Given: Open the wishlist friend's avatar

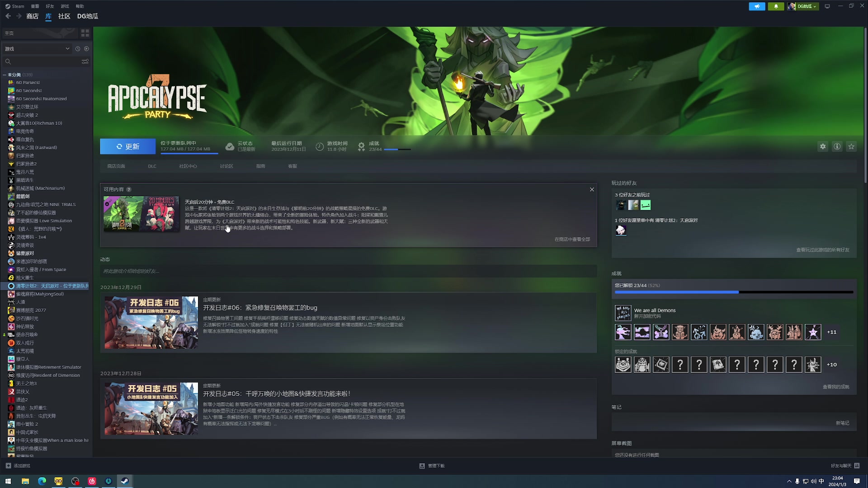Looking at the screenshot, I should tap(621, 230).
